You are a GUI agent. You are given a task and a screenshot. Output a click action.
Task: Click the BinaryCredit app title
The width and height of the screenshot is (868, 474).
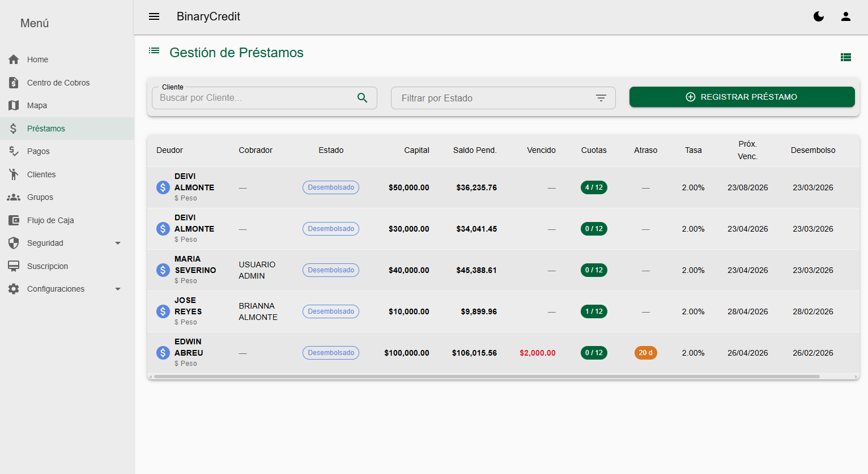tap(209, 16)
